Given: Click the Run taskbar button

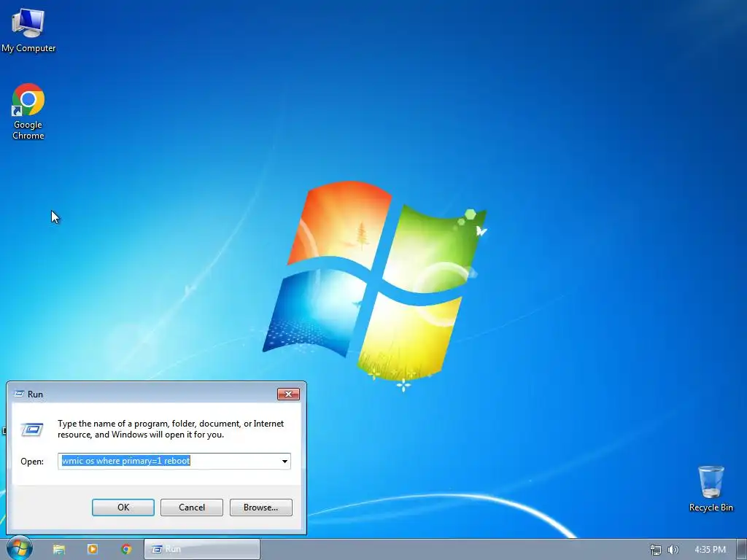Looking at the screenshot, I should pos(202,549).
